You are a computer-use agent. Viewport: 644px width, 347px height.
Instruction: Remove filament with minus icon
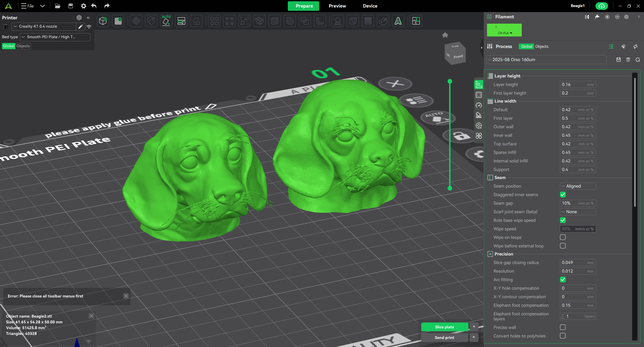pyautogui.click(x=617, y=17)
